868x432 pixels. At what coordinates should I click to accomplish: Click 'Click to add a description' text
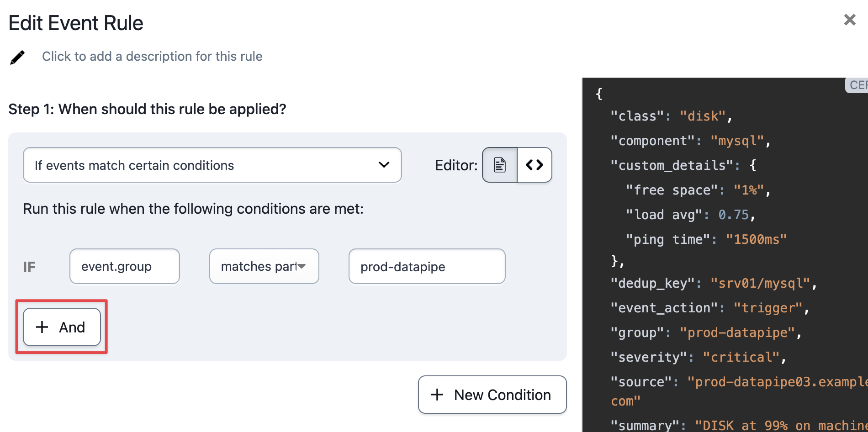(152, 56)
